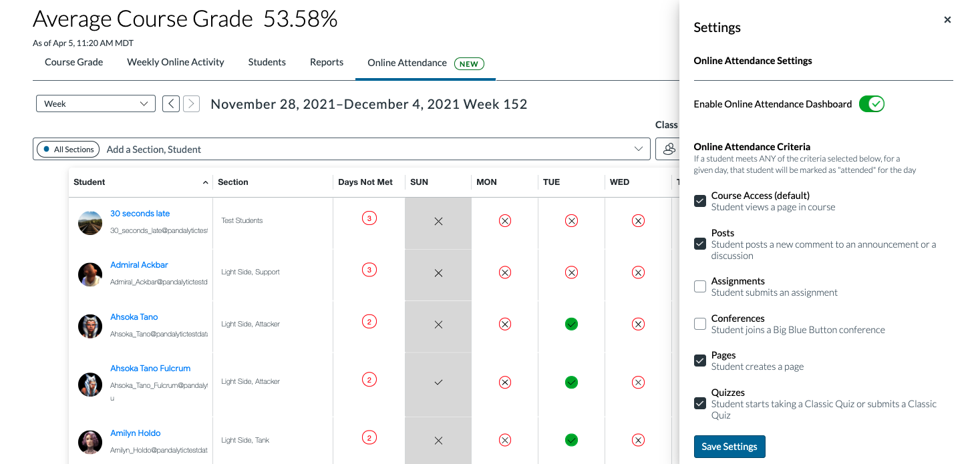
Task: Click Admiral Ackbar's red Monday X icon
Action: (505, 272)
